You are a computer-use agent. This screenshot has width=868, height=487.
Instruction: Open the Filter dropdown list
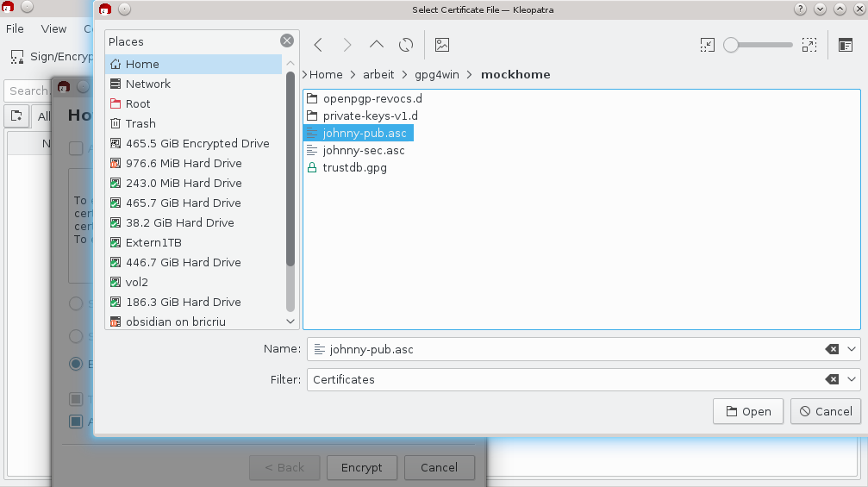(x=852, y=379)
